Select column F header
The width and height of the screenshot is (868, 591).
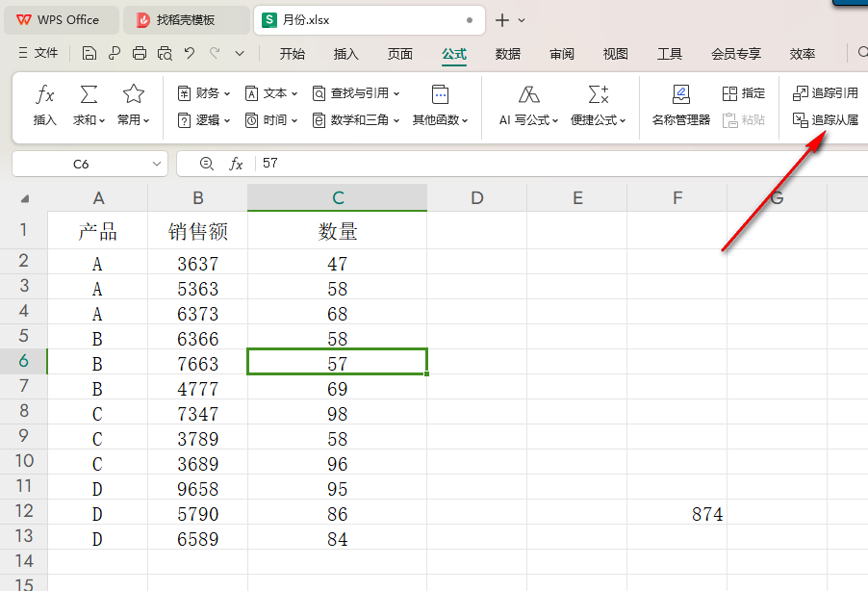tap(677, 197)
